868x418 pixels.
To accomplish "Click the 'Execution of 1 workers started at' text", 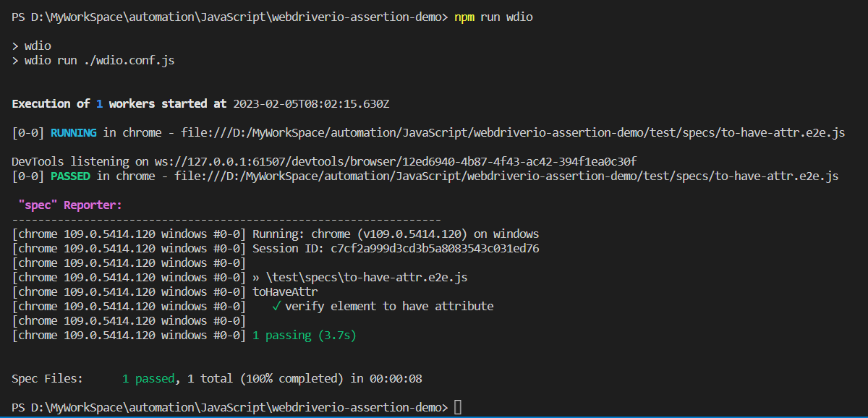I will [x=119, y=104].
